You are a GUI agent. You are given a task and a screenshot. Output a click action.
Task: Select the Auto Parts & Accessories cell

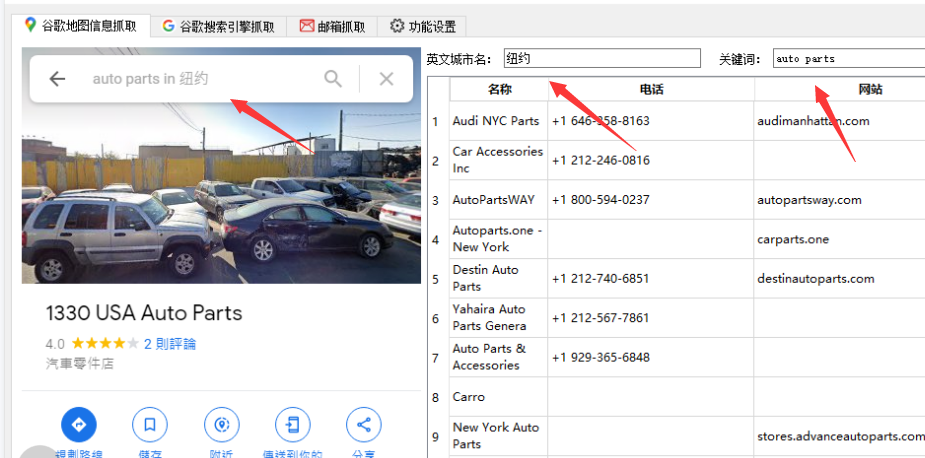point(498,357)
